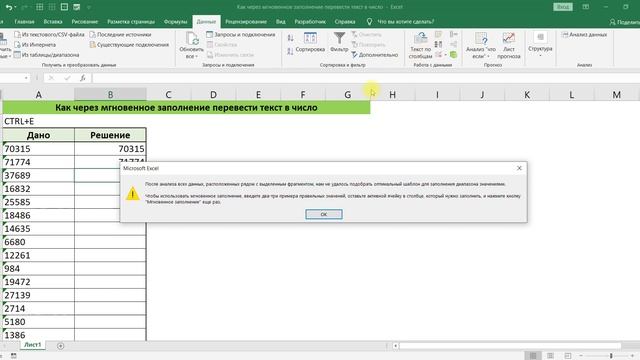Click the From Text/CSV file button
The height and width of the screenshot is (360, 640).
click(x=49, y=35)
